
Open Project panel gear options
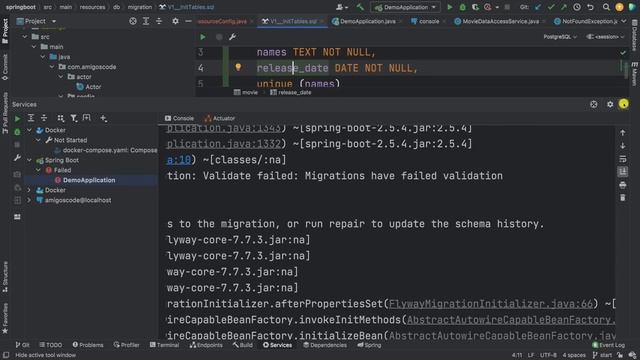click(175, 21)
